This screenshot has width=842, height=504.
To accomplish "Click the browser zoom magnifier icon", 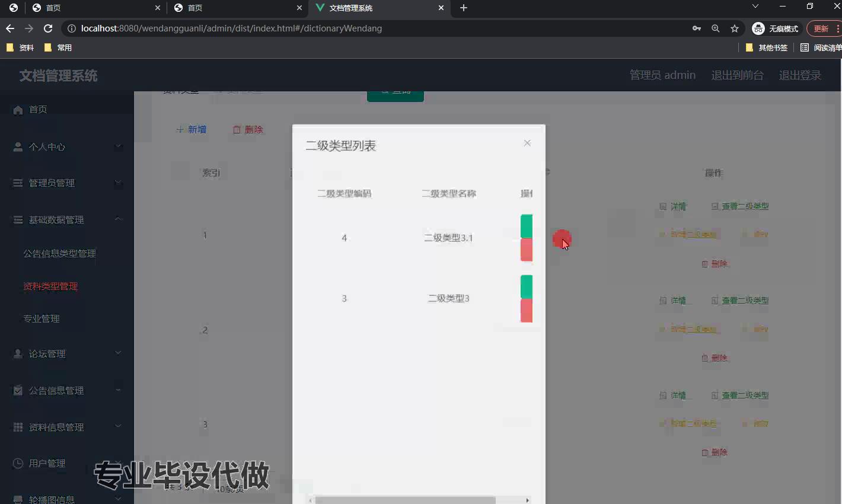I will (x=716, y=28).
